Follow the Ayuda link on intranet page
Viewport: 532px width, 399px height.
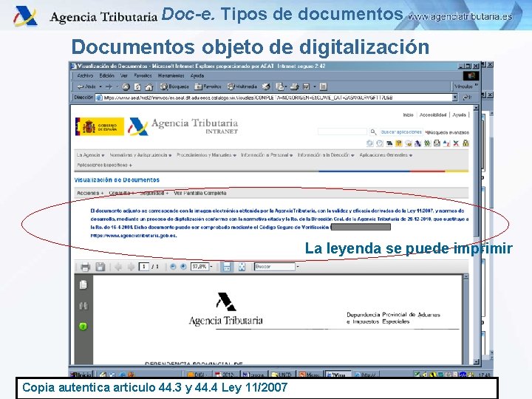[x=459, y=115]
